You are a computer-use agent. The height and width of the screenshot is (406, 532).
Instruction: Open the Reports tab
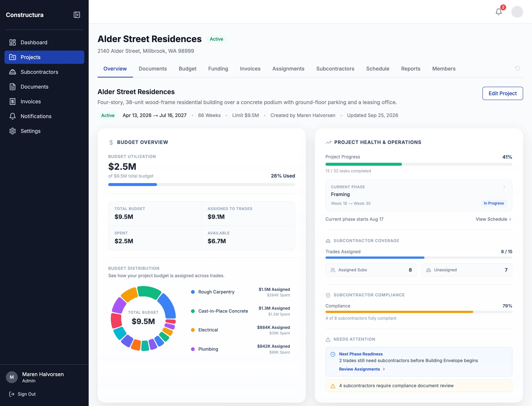coord(411,69)
